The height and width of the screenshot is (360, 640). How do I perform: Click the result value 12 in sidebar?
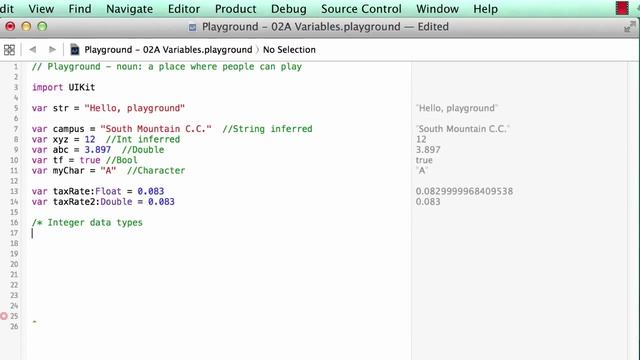(421, 139)
